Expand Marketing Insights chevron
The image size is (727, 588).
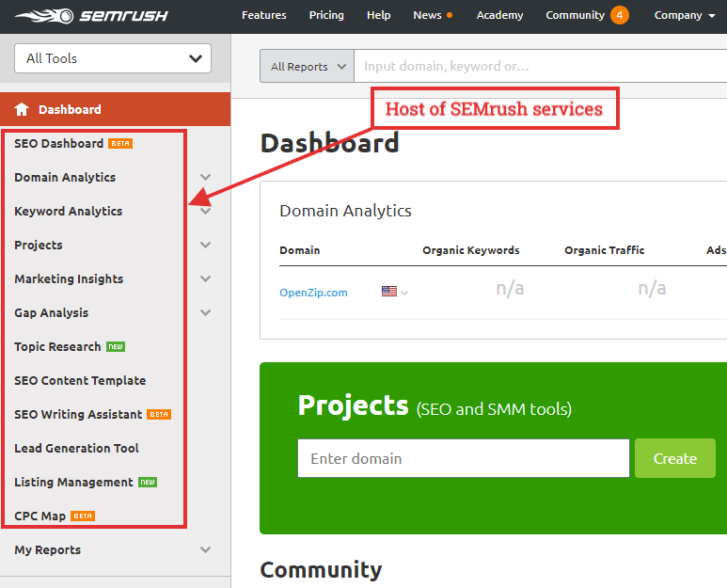pyautogui.click(x=205, y=278)
